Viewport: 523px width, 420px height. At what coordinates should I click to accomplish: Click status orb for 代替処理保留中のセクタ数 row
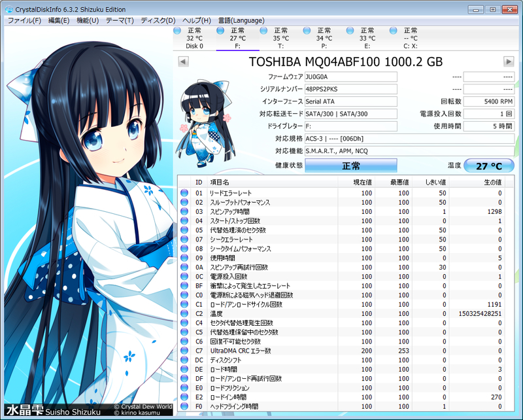[x=184, y=332]
